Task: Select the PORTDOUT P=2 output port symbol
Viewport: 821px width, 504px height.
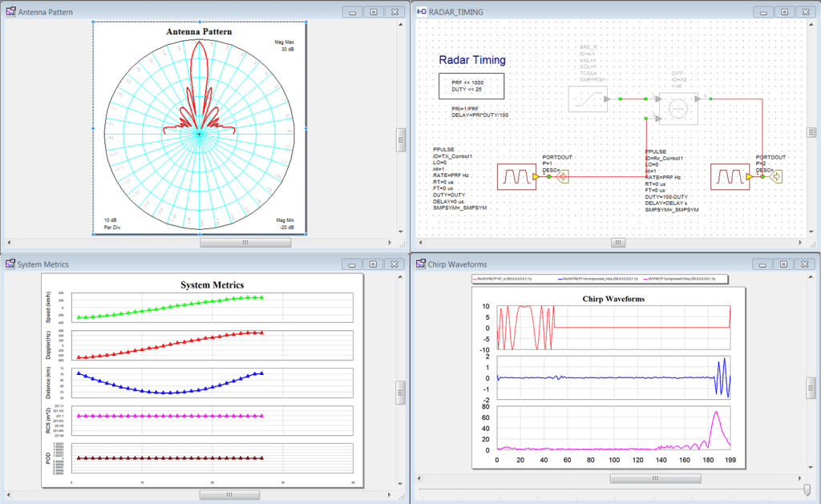Action: pos(776,177)
